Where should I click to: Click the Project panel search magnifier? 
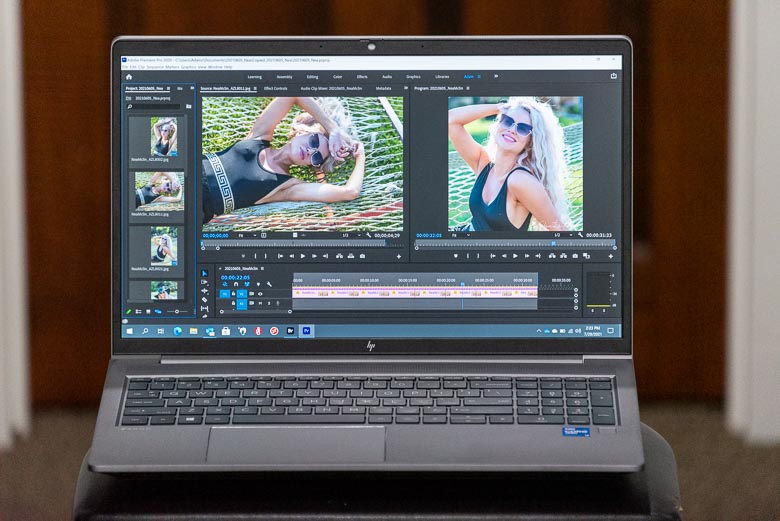click(x=130, y=106)
